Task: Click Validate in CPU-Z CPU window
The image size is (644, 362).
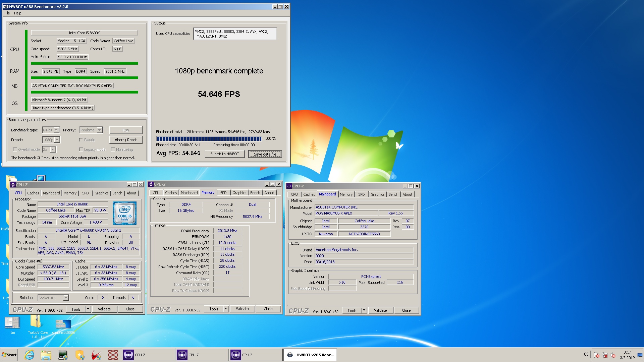Action: tap(104, 309)
